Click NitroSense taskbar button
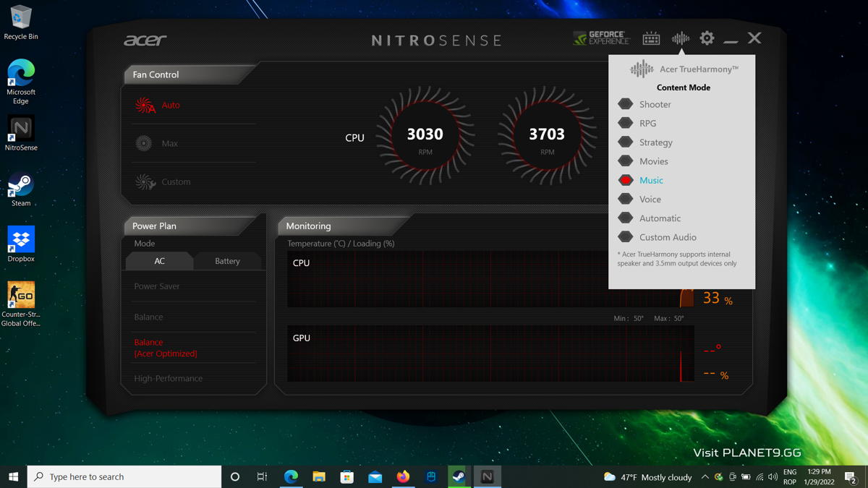This screenshot has width=868, height=488. coord(487,476)
